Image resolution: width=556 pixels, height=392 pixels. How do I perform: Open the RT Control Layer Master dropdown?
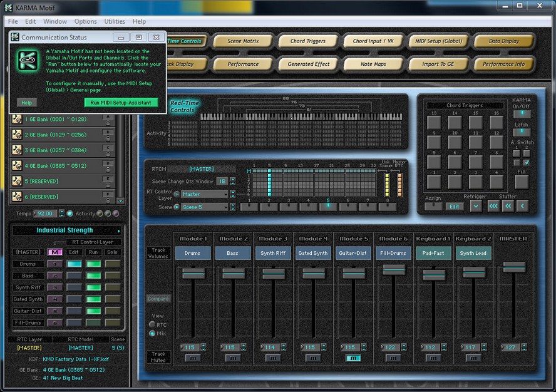tap(205, 194)
